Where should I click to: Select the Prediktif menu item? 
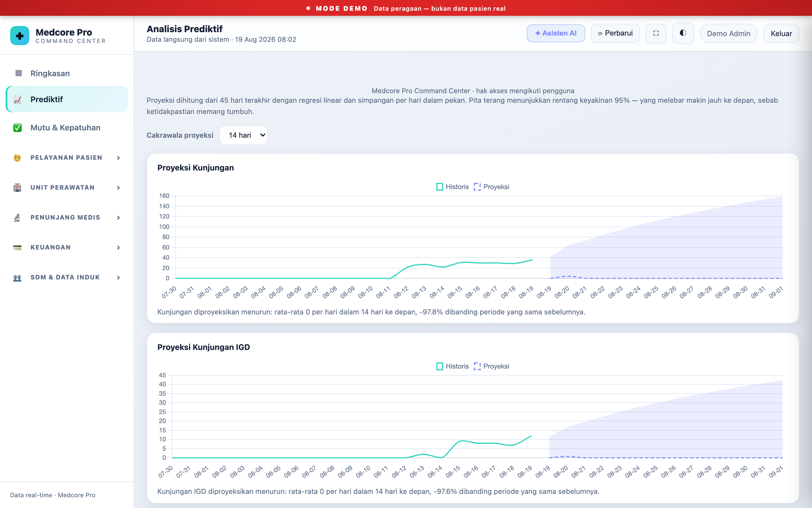67,99
